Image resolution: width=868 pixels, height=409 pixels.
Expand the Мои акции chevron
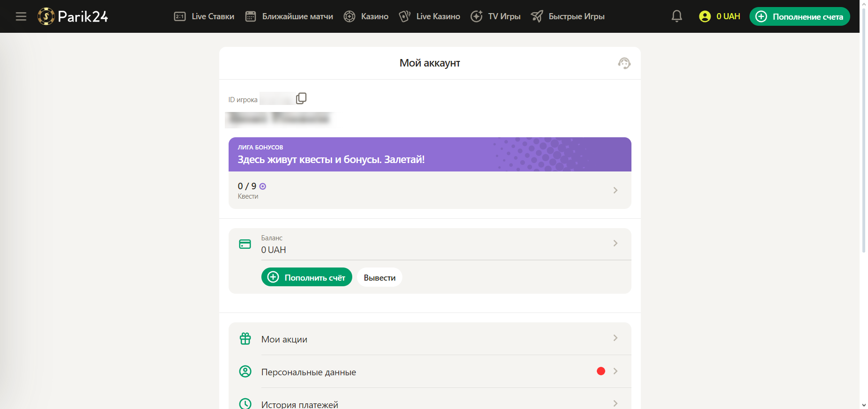click(x=616, y=338)
